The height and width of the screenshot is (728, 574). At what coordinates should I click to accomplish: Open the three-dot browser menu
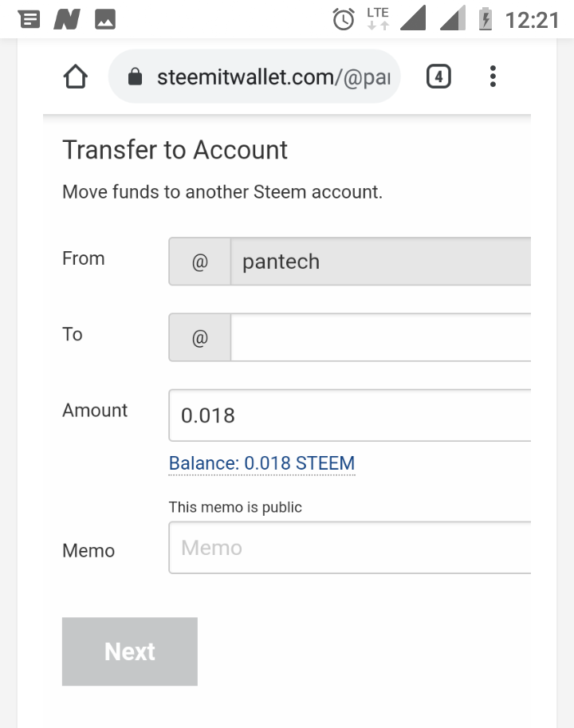point(493,77)
